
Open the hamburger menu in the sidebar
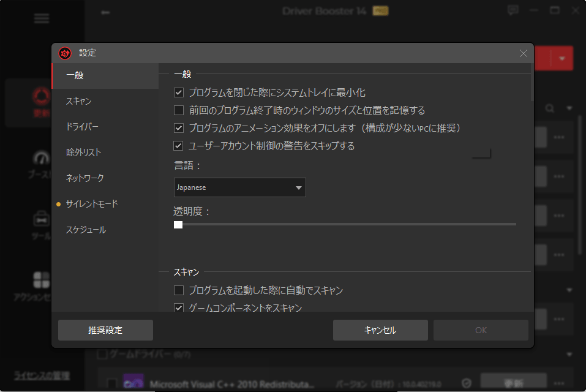click(x=42, y=18)
